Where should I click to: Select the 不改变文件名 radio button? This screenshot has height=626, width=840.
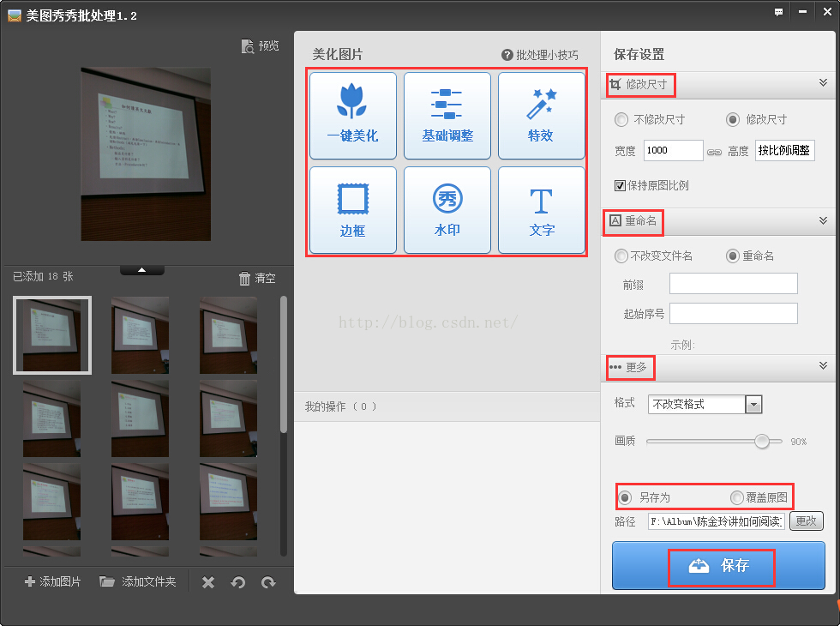621,256
